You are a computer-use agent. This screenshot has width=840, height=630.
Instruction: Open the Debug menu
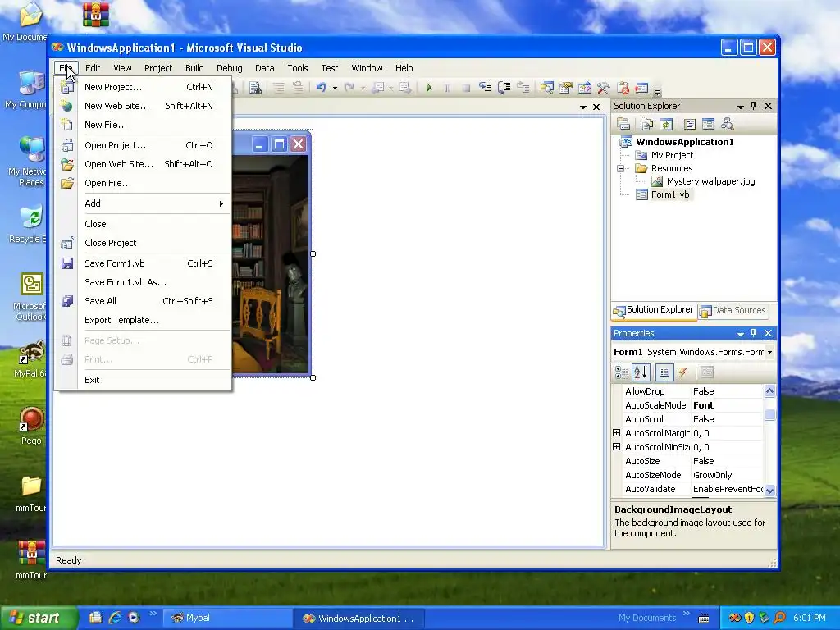pyautogui.click(x=230, y=68)
